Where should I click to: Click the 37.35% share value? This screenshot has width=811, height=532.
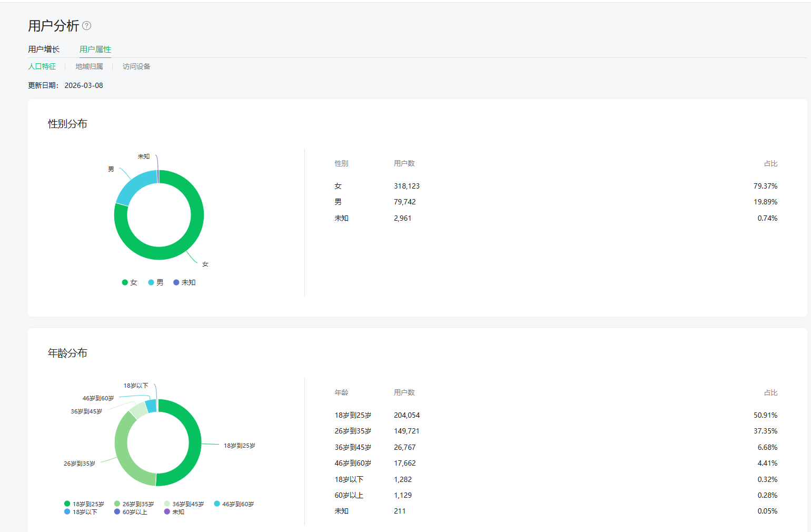pyautogui.click(x=765, y=431)
